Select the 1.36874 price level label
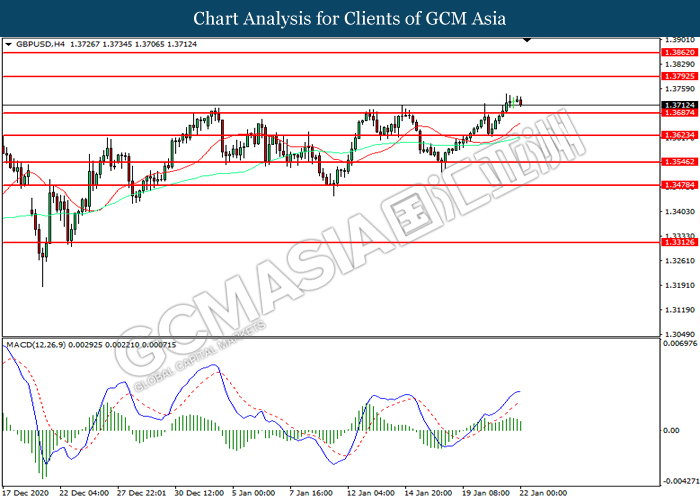The width and height of the screenshot is (700, 500). point(679,113)
